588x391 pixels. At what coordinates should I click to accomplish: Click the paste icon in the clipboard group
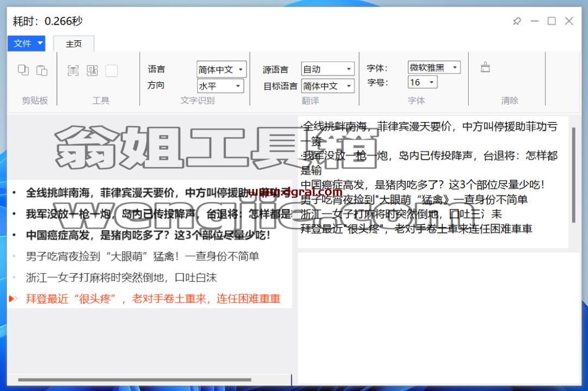tap(41, 70)
